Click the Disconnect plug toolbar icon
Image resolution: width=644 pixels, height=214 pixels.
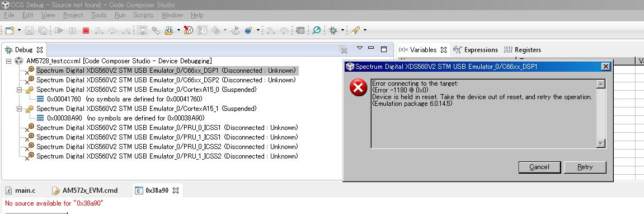(156, 30)
